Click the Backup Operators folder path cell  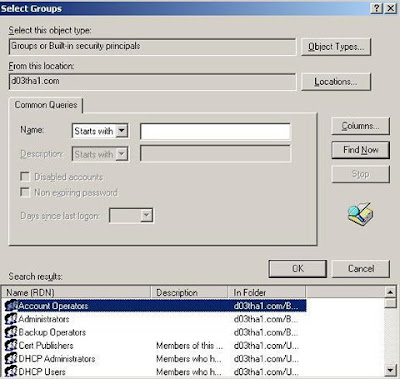[266, 332]
